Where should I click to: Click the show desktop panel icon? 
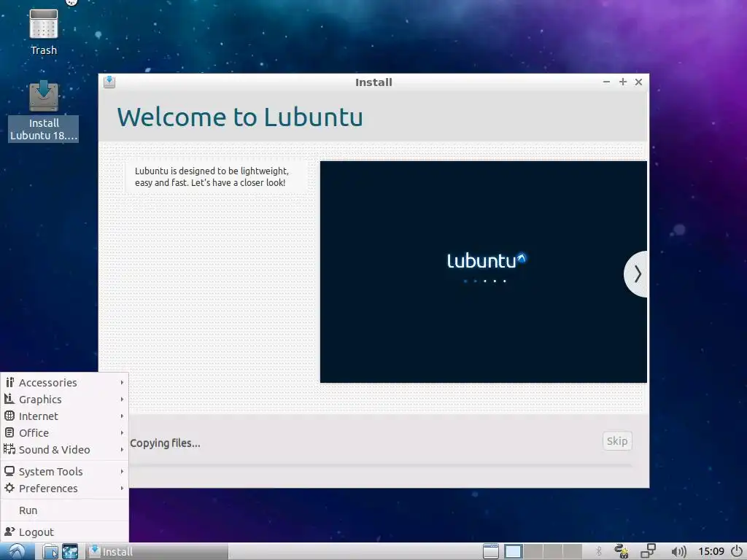pyautogui.click(x=491, y=551)
